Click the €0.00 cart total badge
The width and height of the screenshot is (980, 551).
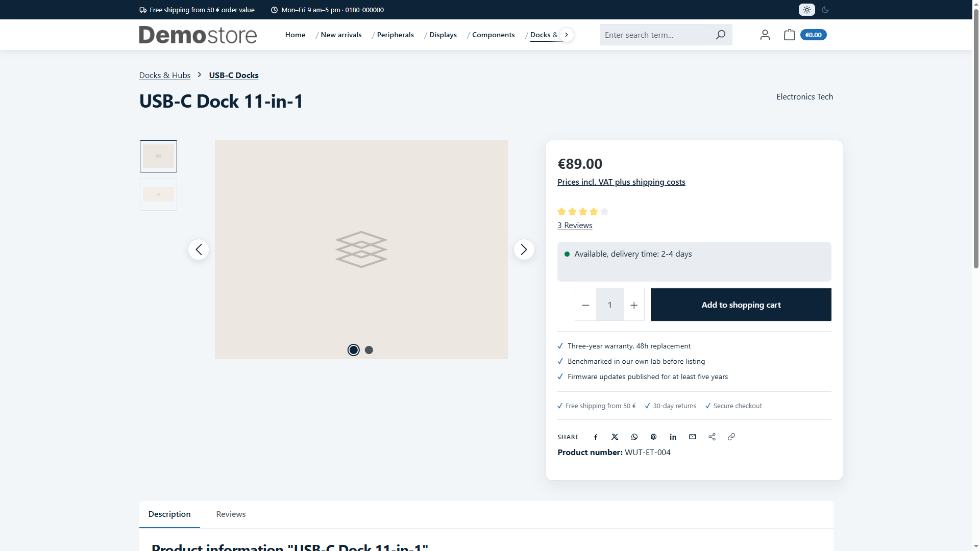[813, 35]
